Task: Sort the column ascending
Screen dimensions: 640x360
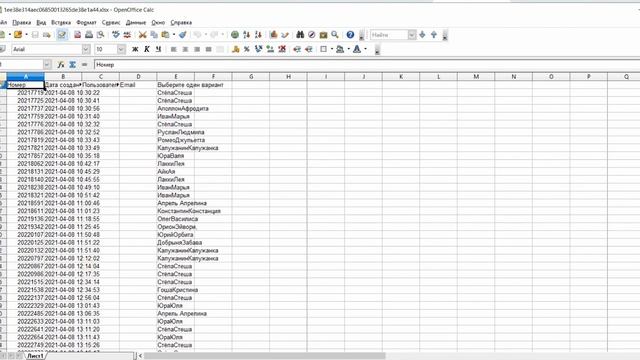Action: tap(246, 35)
